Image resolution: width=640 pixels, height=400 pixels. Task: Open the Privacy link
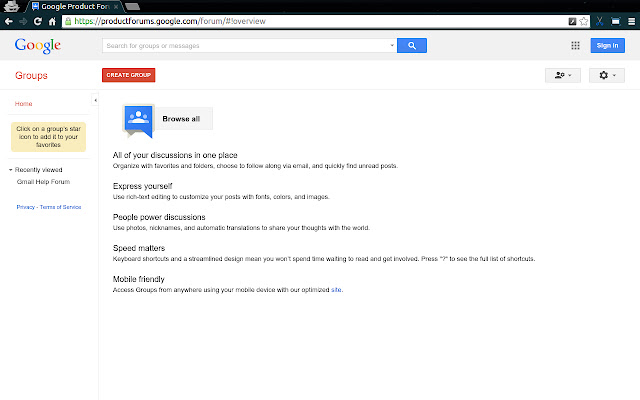26,207
